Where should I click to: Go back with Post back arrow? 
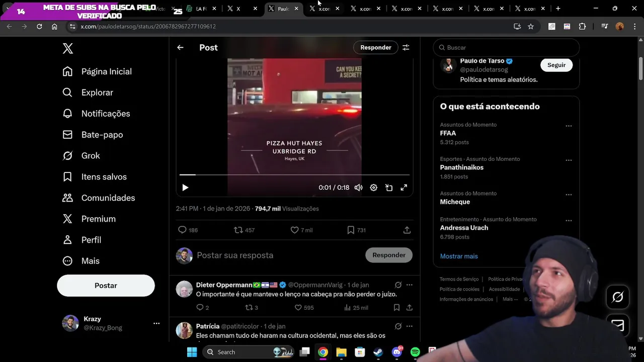point(180,47)
